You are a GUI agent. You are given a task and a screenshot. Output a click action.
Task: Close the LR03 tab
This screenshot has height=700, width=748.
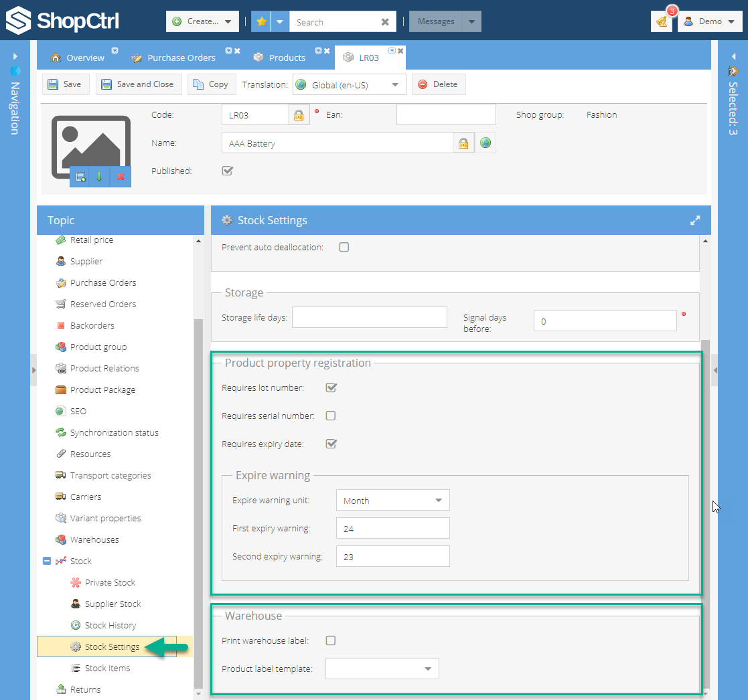click(400, 51)
